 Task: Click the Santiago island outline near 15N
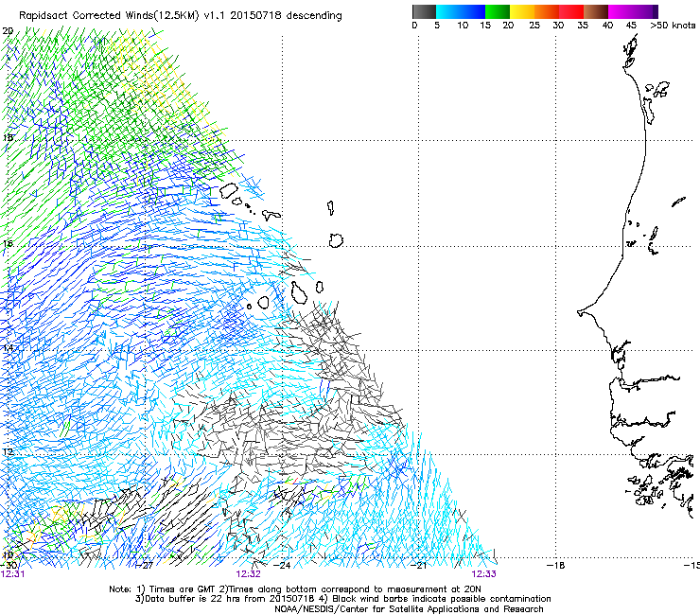pos(299,291)
